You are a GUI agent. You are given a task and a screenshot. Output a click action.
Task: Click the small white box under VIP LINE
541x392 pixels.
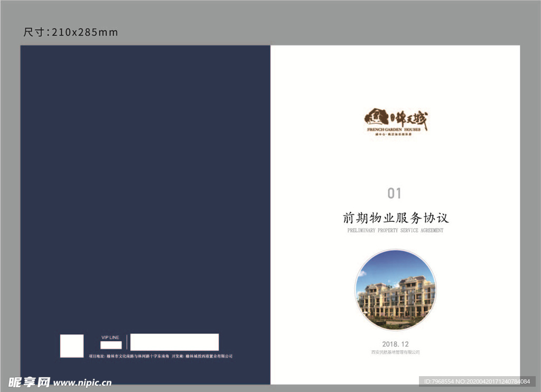tap(111, 345)
